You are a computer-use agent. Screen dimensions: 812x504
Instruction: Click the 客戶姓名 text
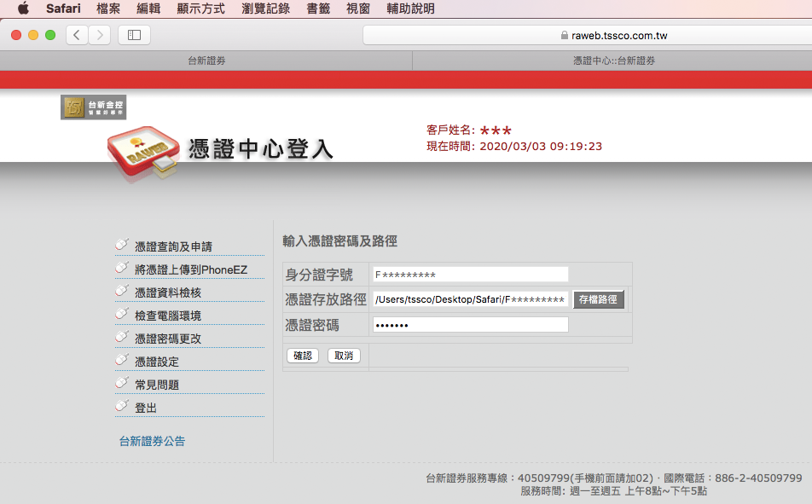tap(469, 130)
